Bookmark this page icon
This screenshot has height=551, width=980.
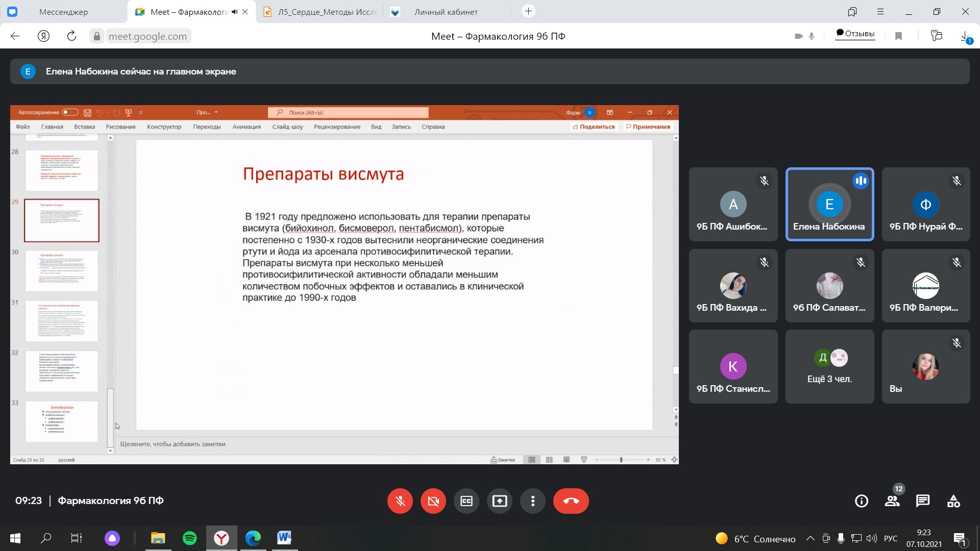click(899, 36)
